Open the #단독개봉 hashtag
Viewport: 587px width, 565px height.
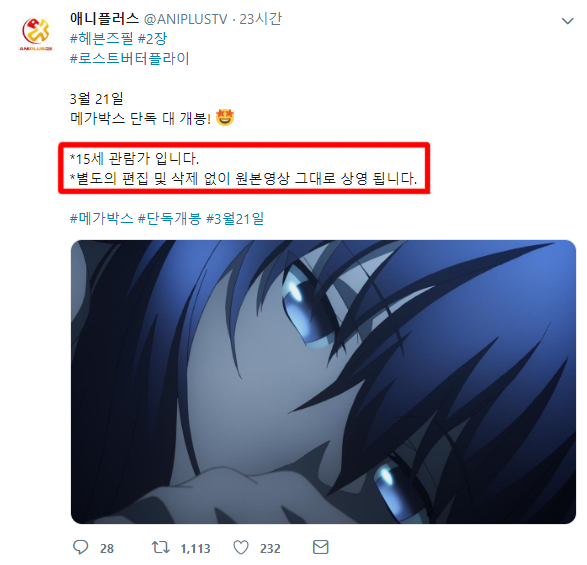tap(170, 218)
